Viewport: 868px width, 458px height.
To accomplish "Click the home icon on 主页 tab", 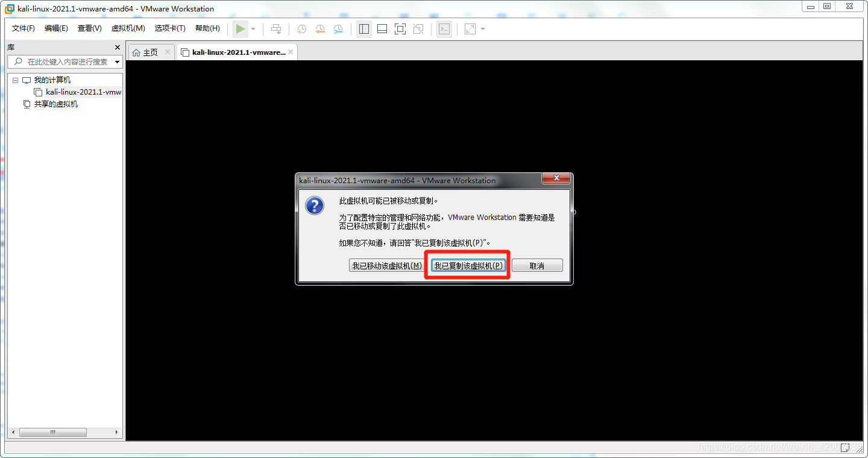I will coord(136,52).
